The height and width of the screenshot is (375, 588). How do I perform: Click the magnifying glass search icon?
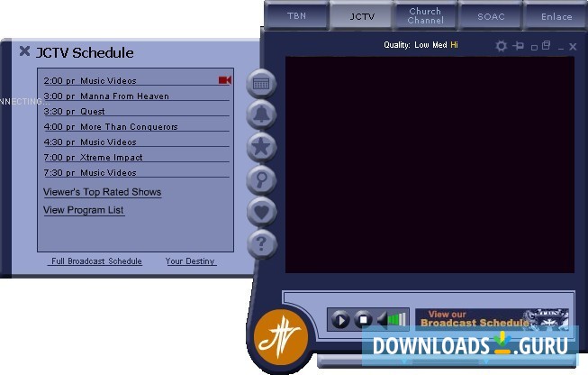pos(261,179)
